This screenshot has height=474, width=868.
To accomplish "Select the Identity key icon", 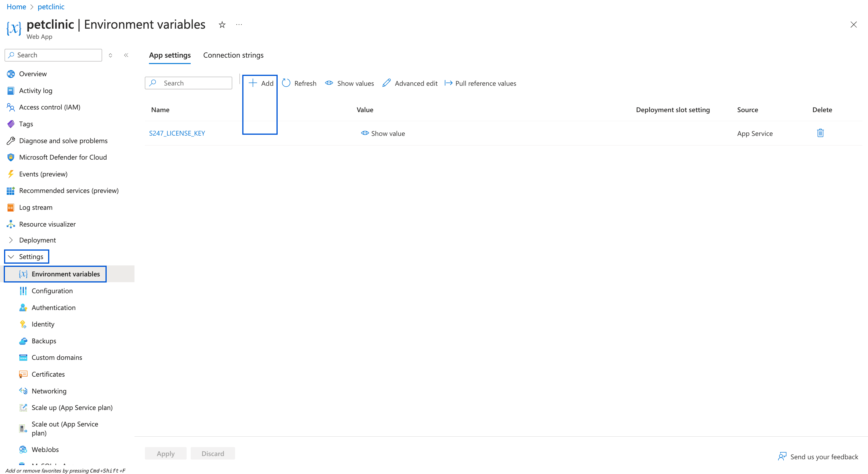I will (x=23, y=324).
